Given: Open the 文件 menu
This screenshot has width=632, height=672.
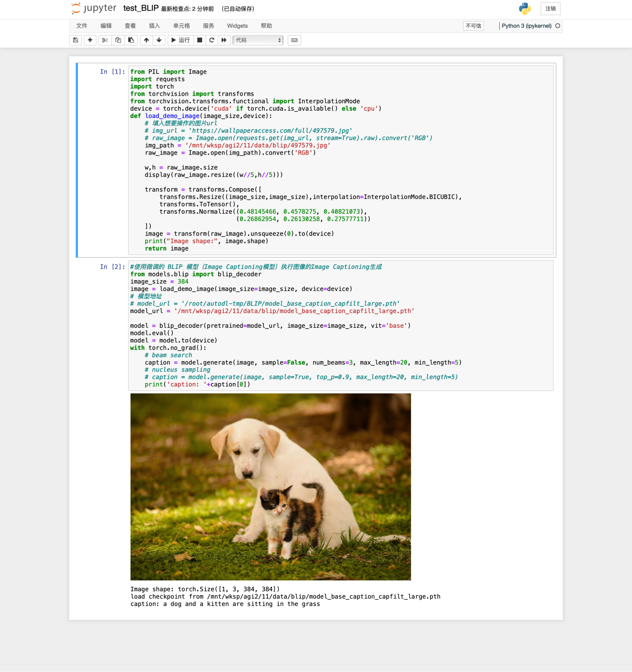Looking at the screenshot, I should pyautogui.click(x=82, y=26).
